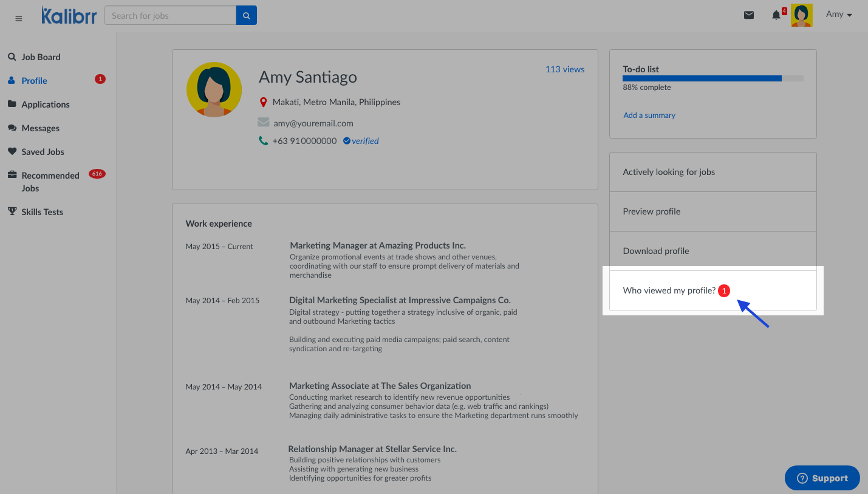This screenshot has height=494, width=868.
Task: Click the hamburger menu icon
Action: (19, 18)
